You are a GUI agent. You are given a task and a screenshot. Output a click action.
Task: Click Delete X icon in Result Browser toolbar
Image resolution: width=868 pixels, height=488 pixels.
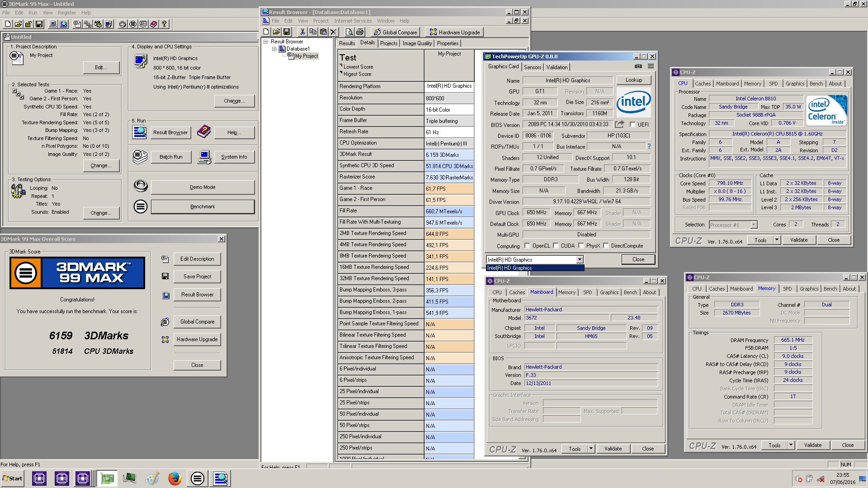tap(334, 32)
